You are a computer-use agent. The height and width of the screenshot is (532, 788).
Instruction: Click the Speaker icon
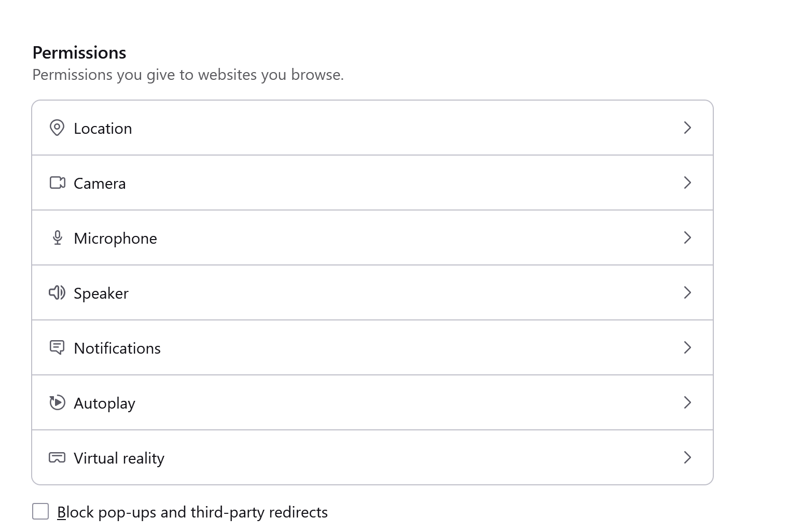click(57, 292)
